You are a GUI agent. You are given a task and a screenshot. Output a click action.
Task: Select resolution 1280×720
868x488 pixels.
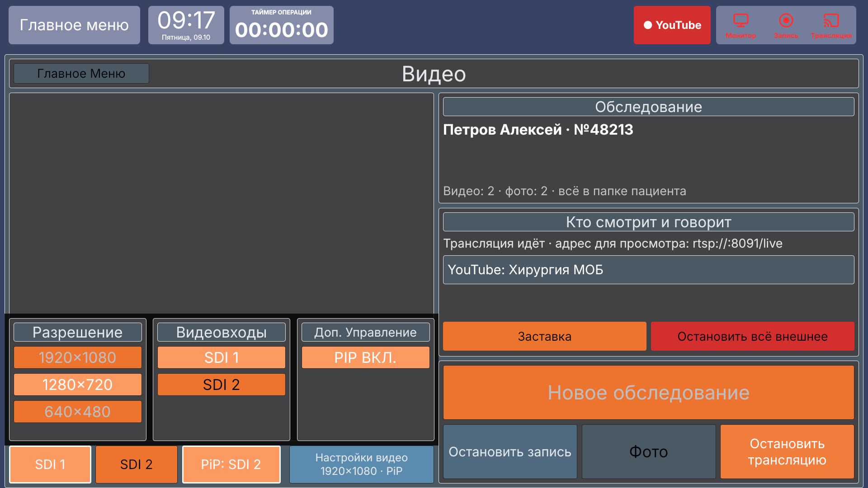[x=78, y=385]
